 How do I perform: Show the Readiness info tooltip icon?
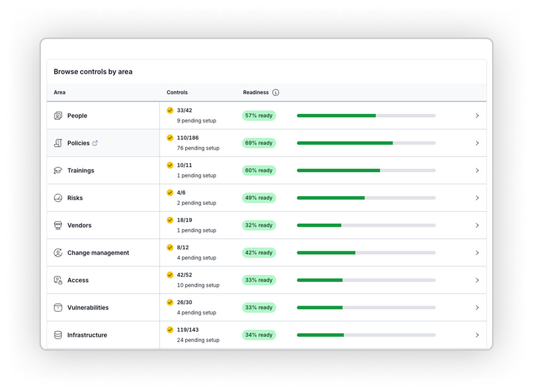tap(275, 93)
